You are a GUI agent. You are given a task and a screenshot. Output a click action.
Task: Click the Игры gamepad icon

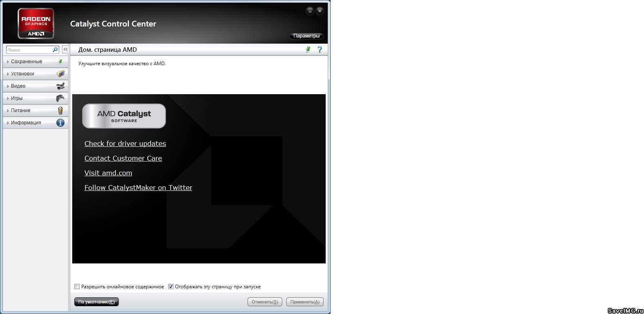tap(60, 98)
